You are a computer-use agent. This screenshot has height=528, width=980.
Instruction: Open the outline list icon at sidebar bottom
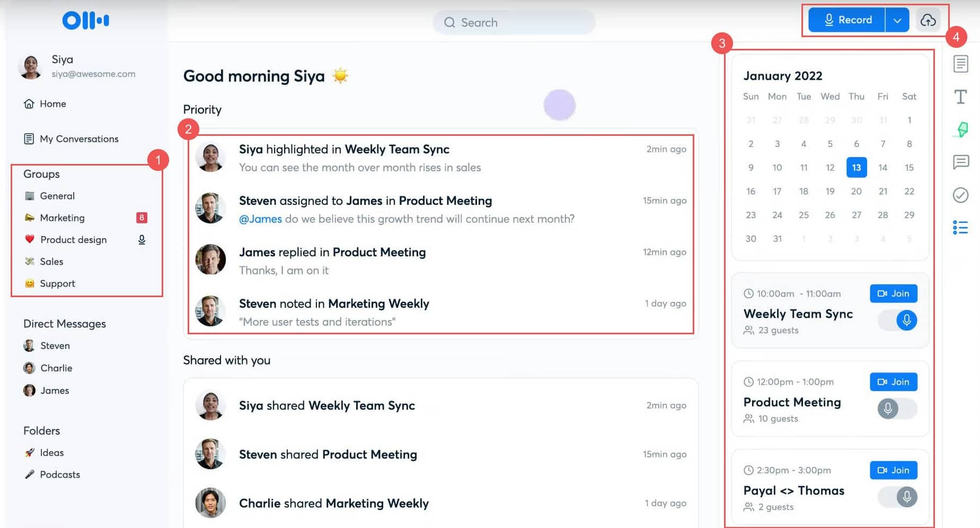[960, 227]
